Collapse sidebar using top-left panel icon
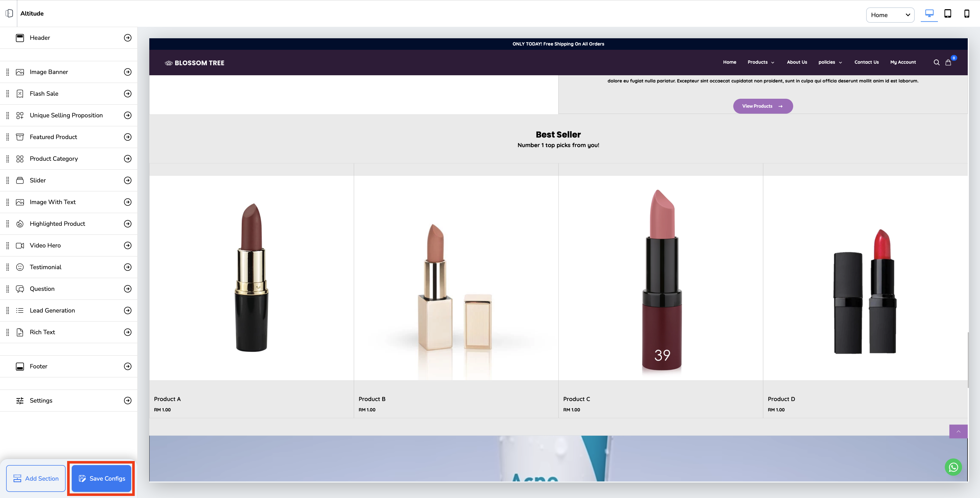 click(9, 13)
